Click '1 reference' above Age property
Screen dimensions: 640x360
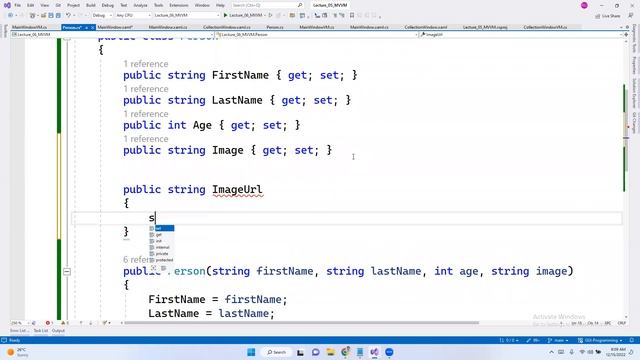point(146,114)
